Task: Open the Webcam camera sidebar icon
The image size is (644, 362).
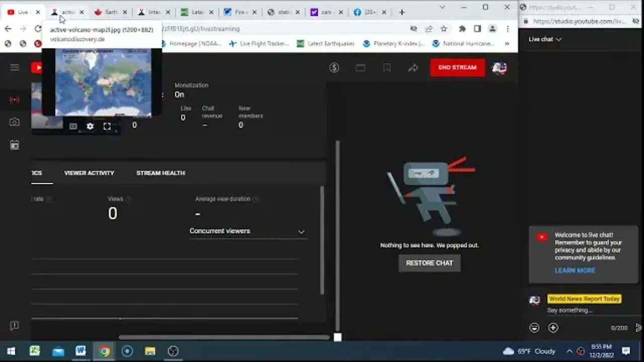Action: pyautogui.click(x=14, y=122)
